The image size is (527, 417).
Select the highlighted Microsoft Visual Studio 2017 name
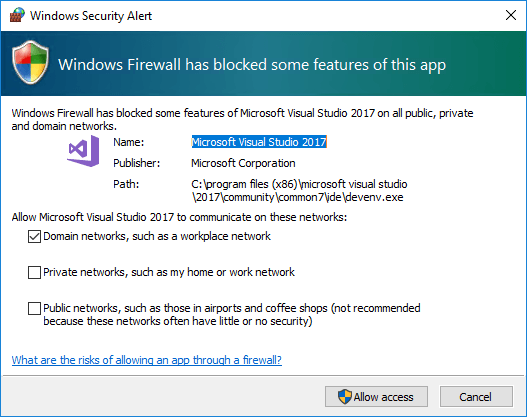click(259, 142)
